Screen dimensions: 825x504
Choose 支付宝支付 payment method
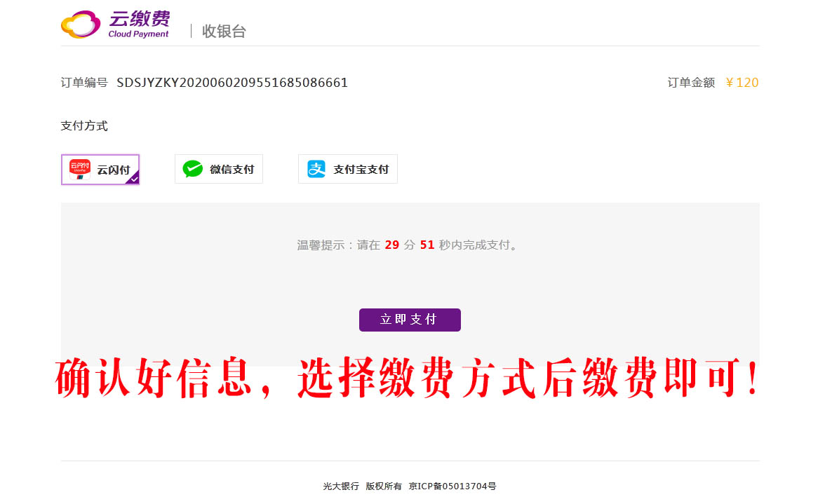pyautogui.click(x=348, y=169)
